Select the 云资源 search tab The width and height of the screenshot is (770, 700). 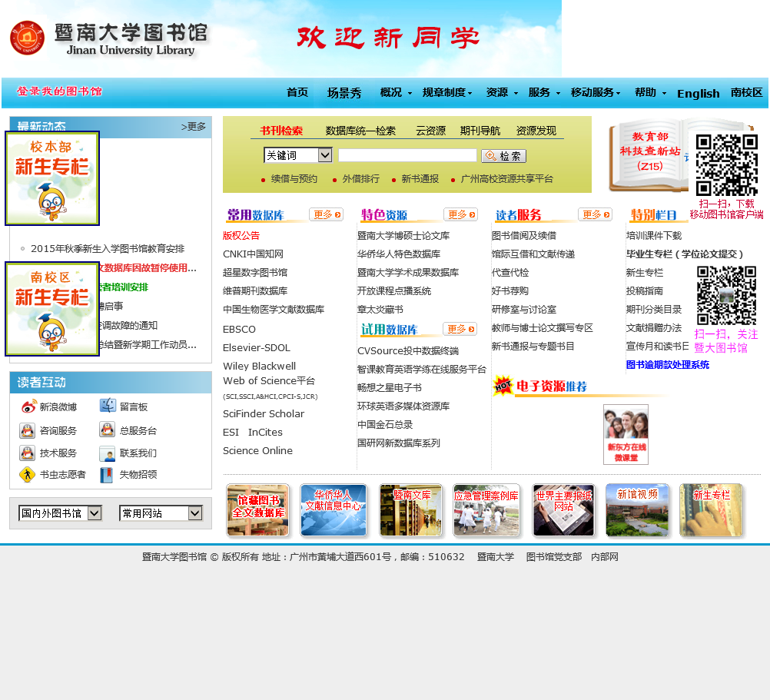click(430, 131)
